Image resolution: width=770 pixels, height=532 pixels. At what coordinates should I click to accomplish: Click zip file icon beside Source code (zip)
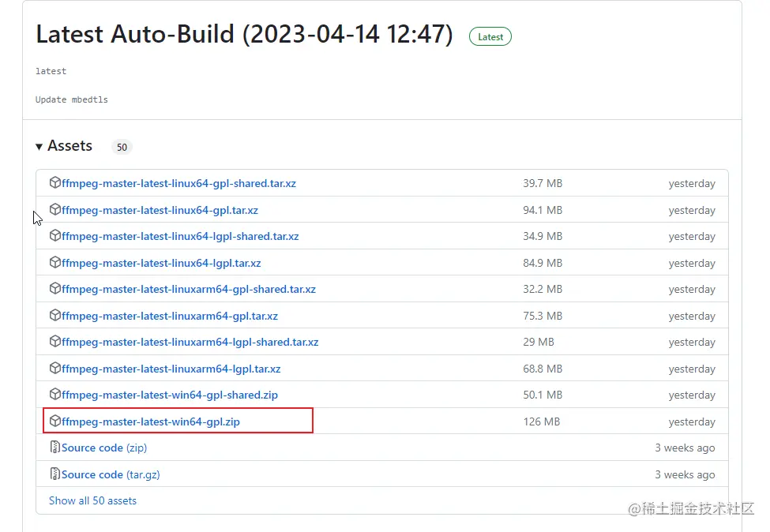point(55,447)
